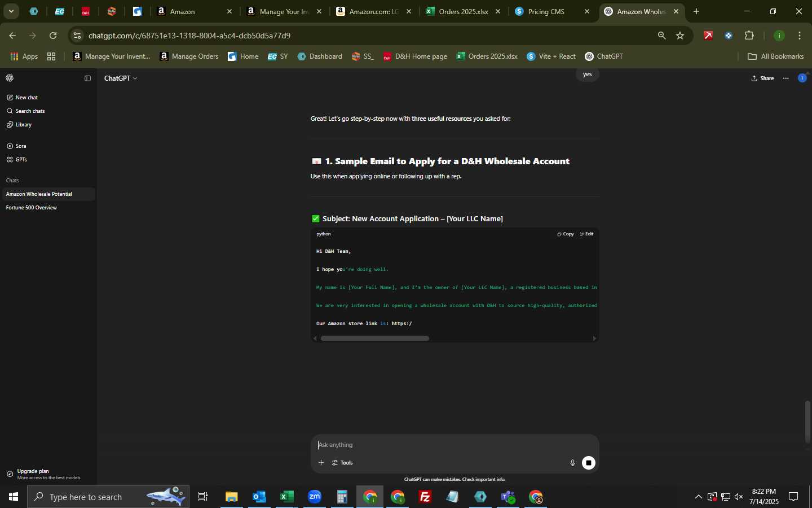Screen dimensions: 812x508
Task: Click the red arrow extension icon
Action: pos(708,36)
